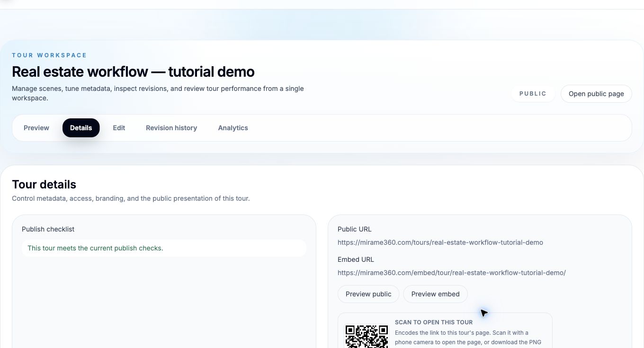Click 'This tour meets the current publish checks' message
Viewport: 644px width, 348px height.
[x=164, y=248]
